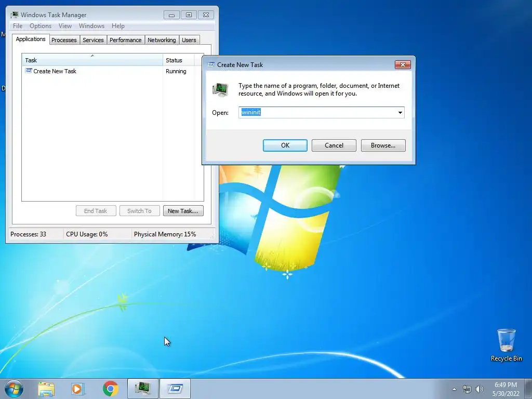Viewport: 532px width, 399px height.
Task: Click the Create New Task dialog title icon
Action: click(x=211, y=64)
